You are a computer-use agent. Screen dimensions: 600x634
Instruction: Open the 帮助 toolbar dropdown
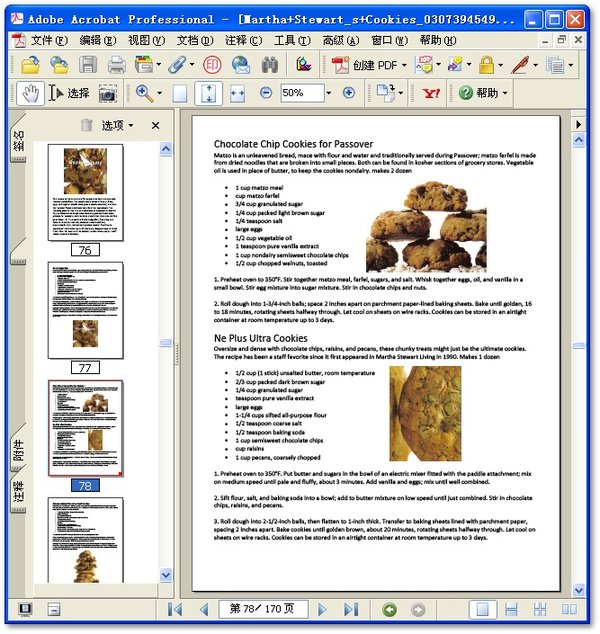click(x=484, y=93)
